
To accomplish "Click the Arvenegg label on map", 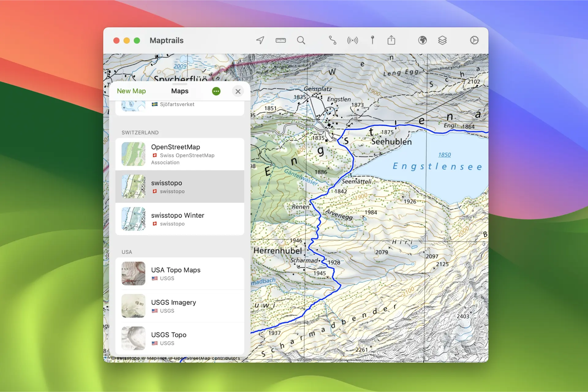I will 339,214.
